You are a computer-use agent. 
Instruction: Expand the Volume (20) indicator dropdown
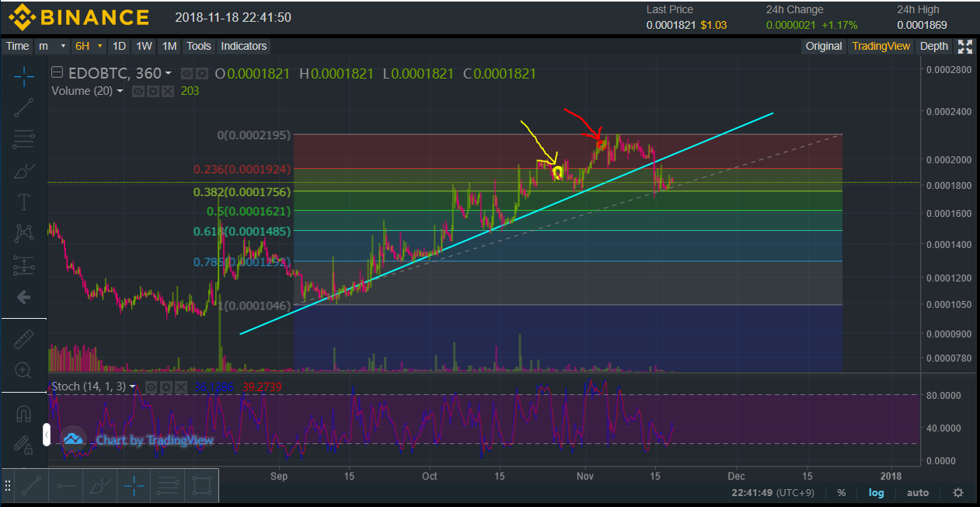120,91
